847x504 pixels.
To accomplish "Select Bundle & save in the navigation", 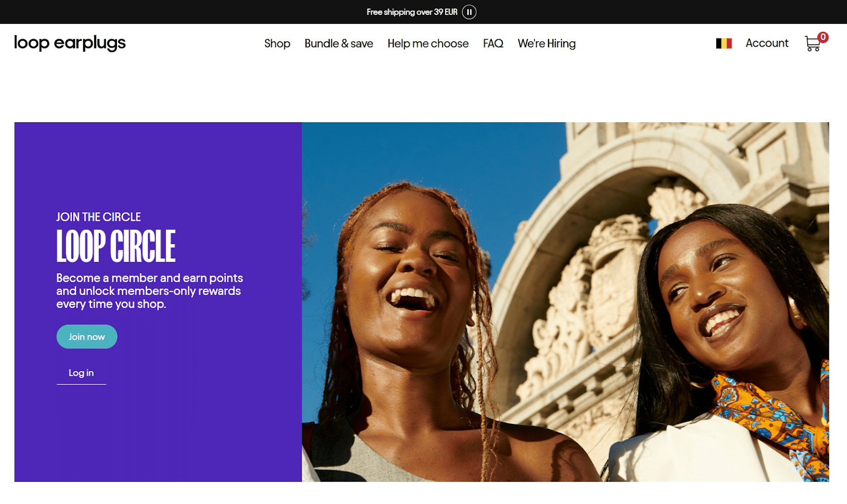I will click(x=339, y=43).
